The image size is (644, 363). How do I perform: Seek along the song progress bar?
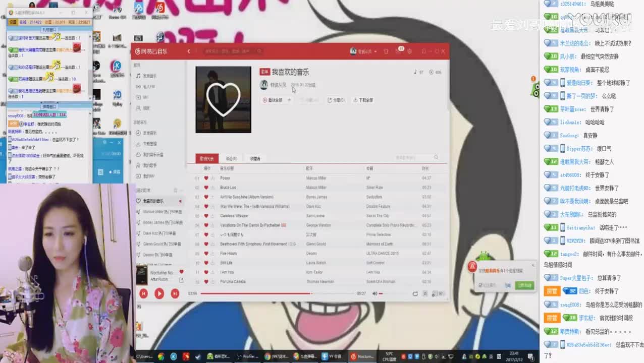277,293
